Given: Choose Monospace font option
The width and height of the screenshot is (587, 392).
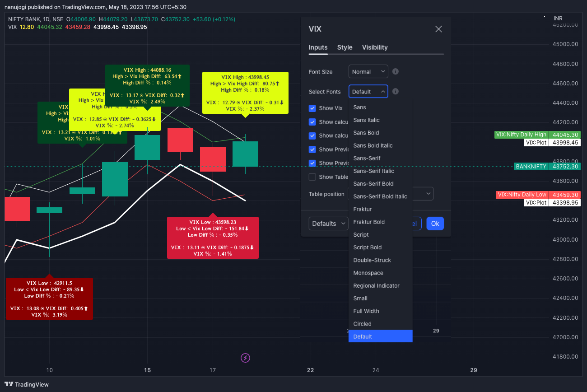Looking at the screenshot, I should 380,273.
